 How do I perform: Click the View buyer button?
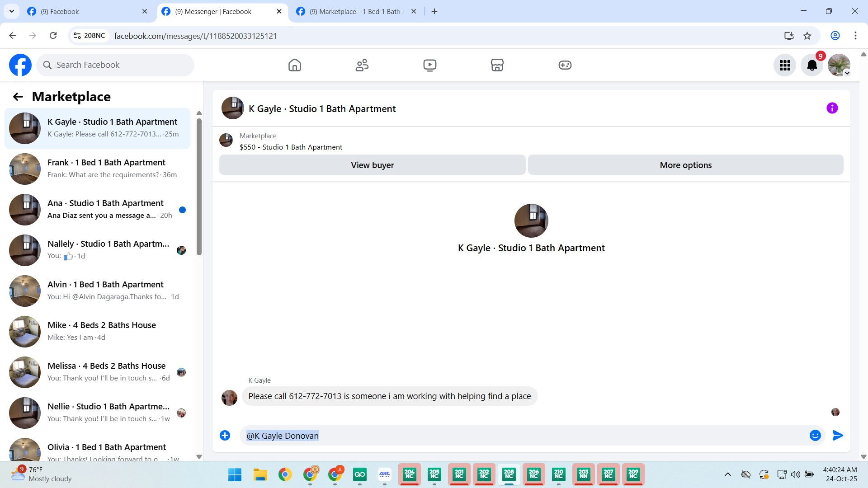(372, 165)
